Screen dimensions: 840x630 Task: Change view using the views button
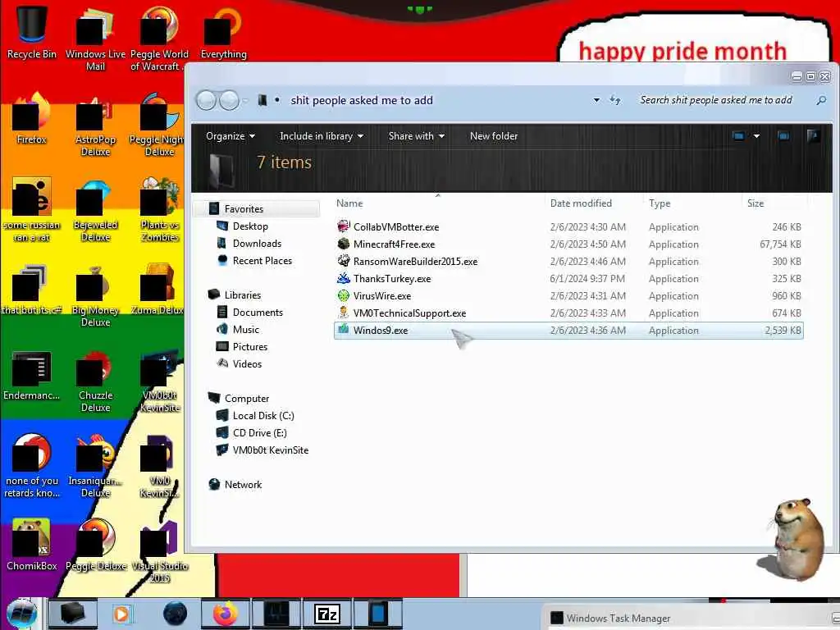pos(739,136)
